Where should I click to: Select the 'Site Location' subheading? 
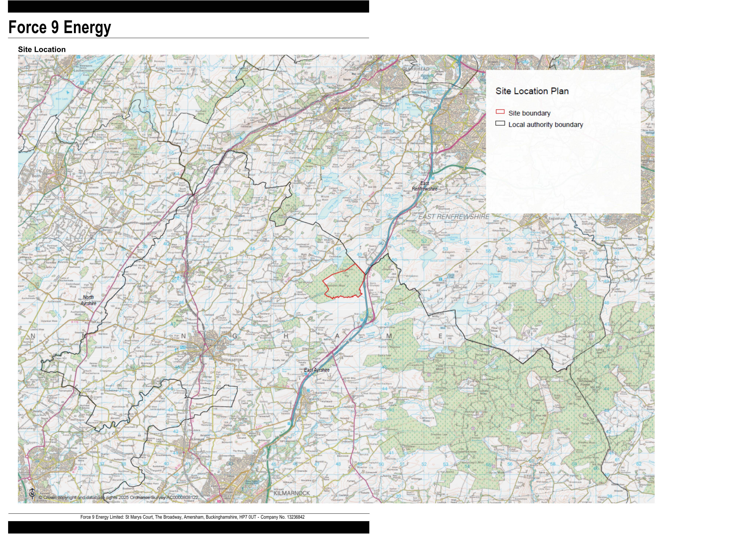(42, 50)
